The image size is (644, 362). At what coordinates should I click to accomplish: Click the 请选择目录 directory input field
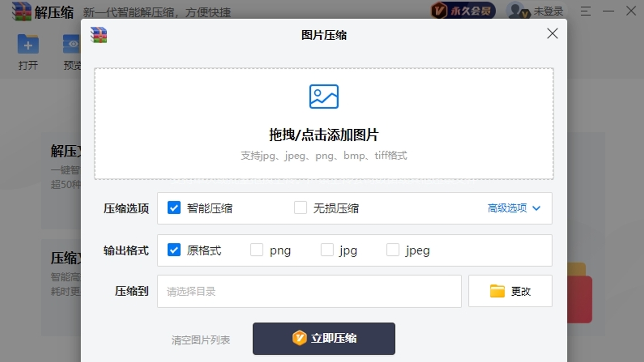309,291
